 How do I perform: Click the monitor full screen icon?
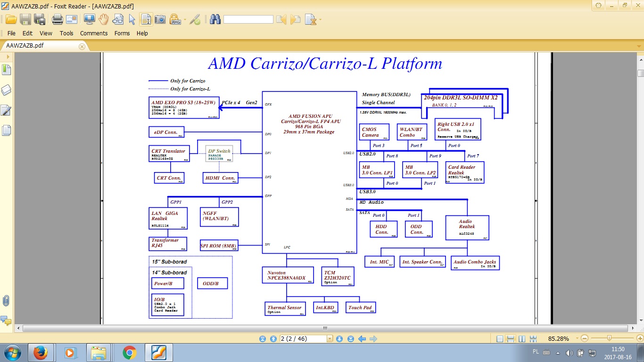pyautogui.click(x=89, y=19)
